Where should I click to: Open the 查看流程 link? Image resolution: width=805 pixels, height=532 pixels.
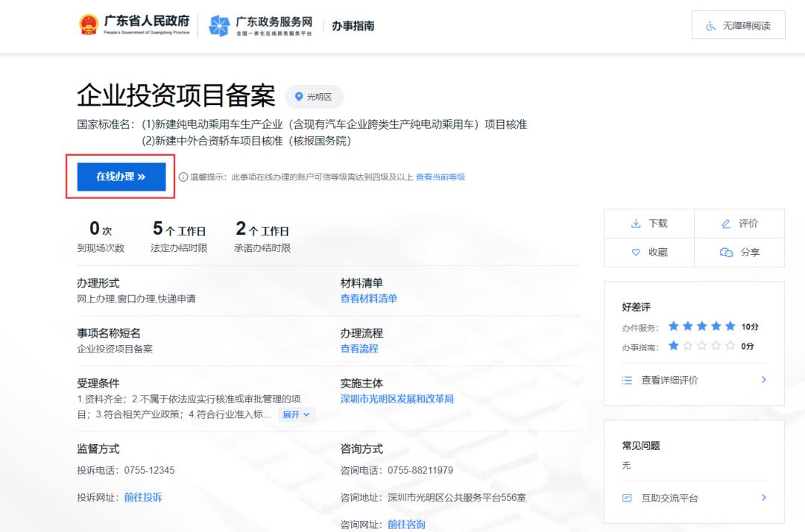pyautogui.click(x=359, y=349)
